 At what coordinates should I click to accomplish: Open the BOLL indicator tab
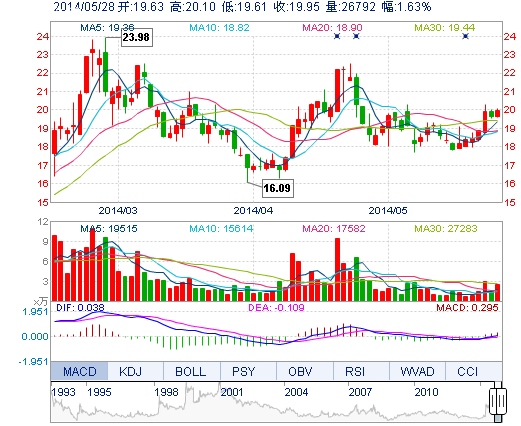coord(191,371)
